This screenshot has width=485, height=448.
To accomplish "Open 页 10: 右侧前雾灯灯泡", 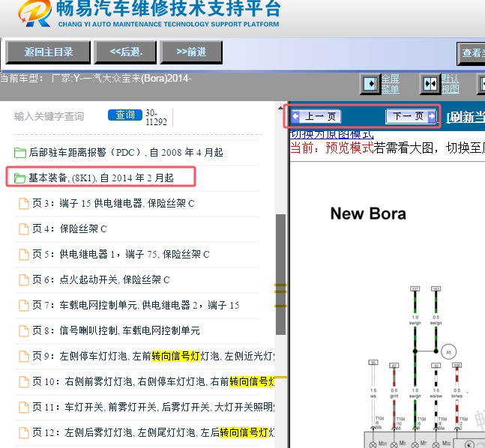I will (154, 381).
